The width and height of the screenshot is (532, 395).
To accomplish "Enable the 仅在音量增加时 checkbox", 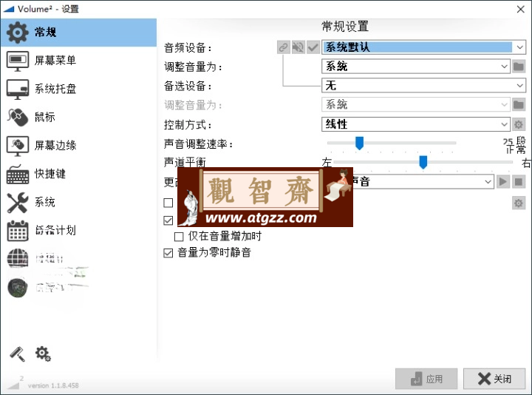I will [x=179, y=237].
